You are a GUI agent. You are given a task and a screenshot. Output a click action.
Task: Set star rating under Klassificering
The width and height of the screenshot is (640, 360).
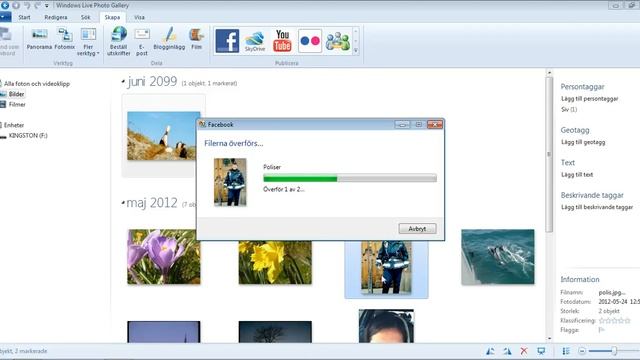(x=614, y=320)
